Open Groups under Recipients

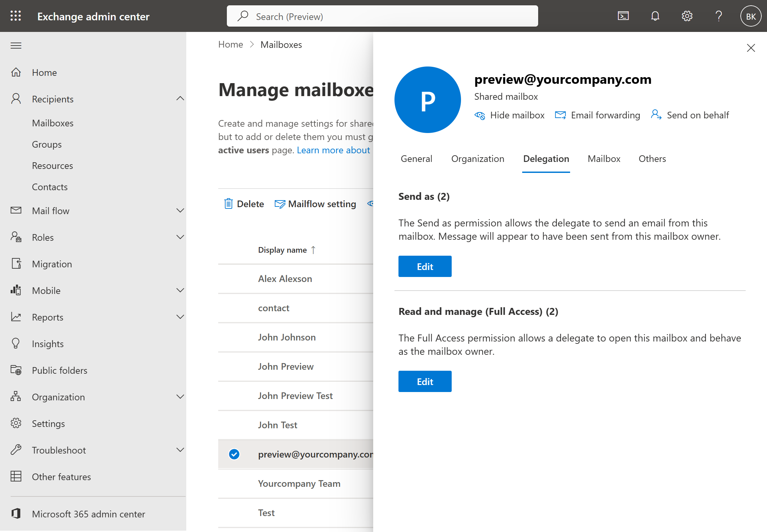(47, 144)
